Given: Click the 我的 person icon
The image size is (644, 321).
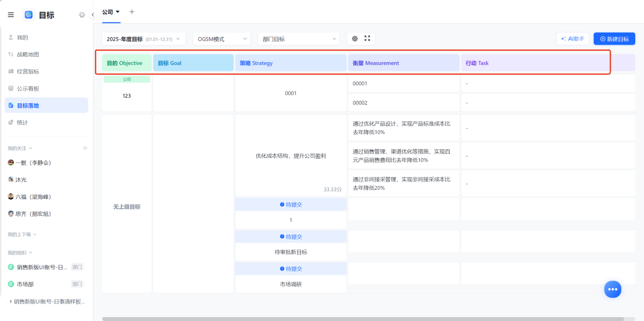Looking at the screenshot, I should [11, 37].
